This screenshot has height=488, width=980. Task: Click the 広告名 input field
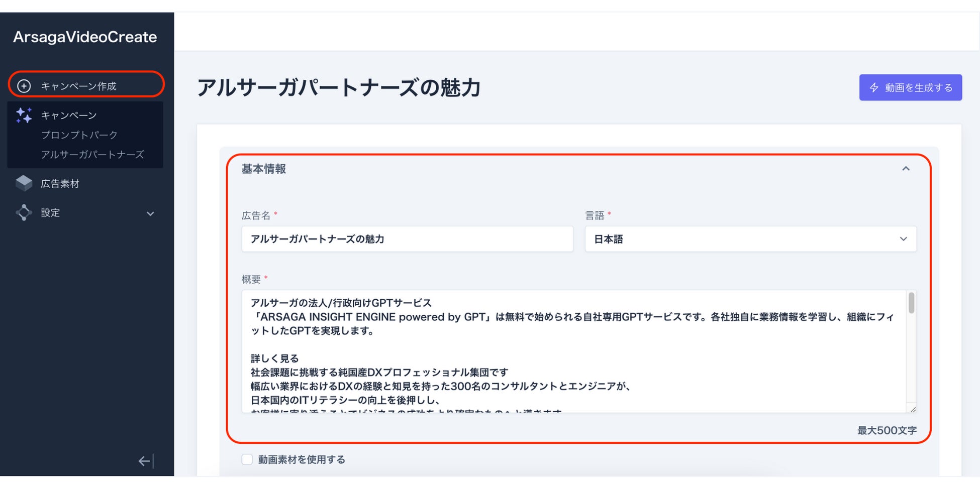[x=407, y=239]
